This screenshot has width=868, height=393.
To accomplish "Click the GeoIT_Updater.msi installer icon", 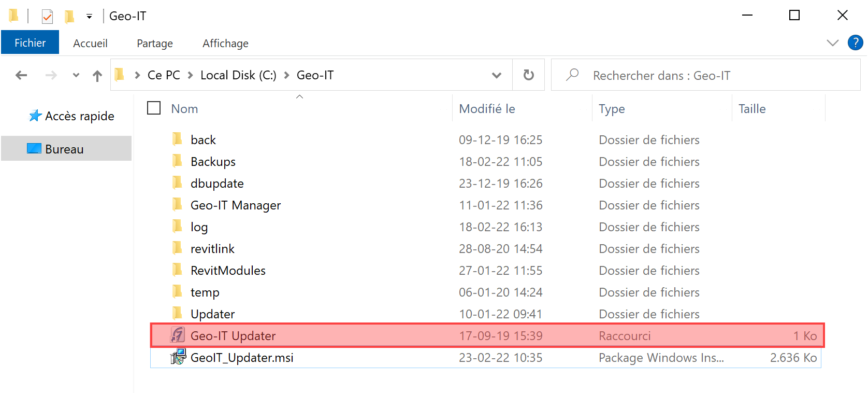I will [178, 357].
